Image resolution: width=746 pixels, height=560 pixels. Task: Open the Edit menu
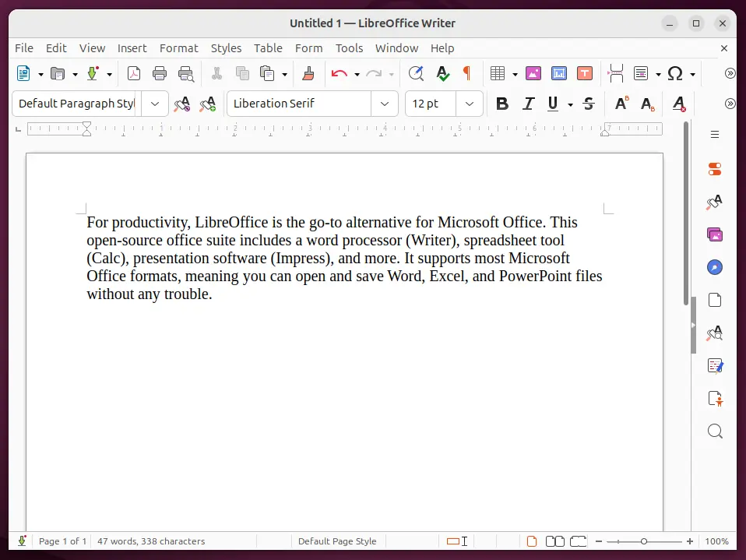pos(56,48)
